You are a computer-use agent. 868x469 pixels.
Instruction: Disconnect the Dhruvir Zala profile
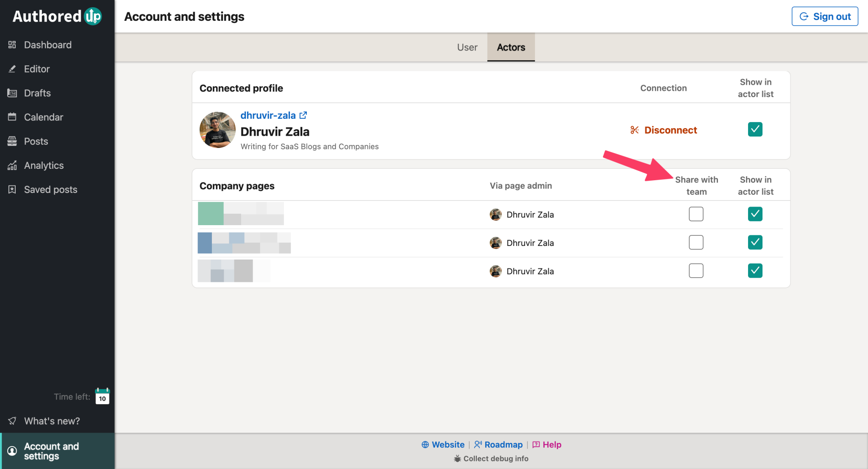pyautogui.click(x=664, y=130)
